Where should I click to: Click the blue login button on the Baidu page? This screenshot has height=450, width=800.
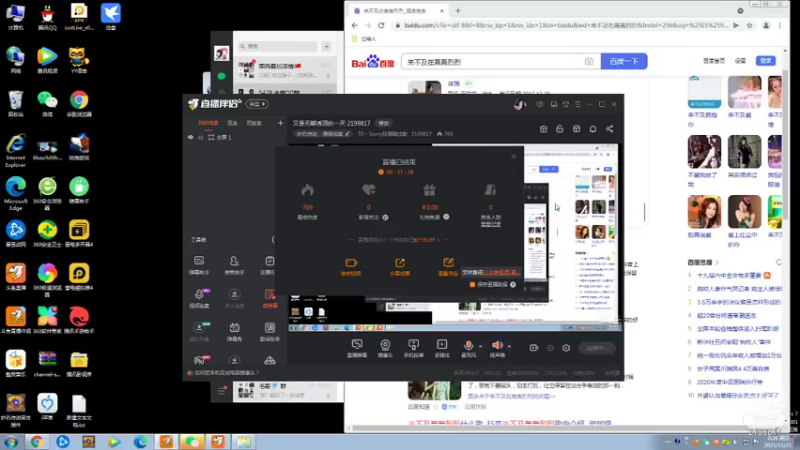coord(766,61)
